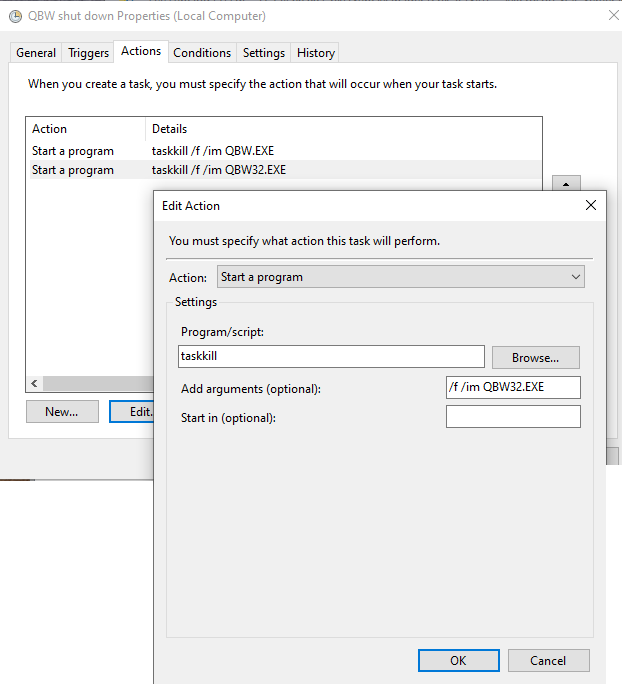Open the Action type dropdown
Viewport: 622px width, 684px height.
[401, 277]
